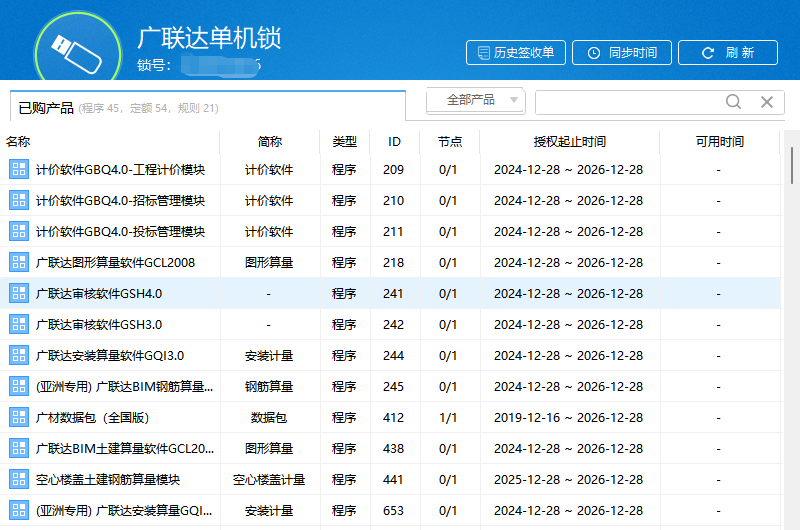800x530 pixels.
Task: Click ID cell 412
Action: tap(393, 417)
